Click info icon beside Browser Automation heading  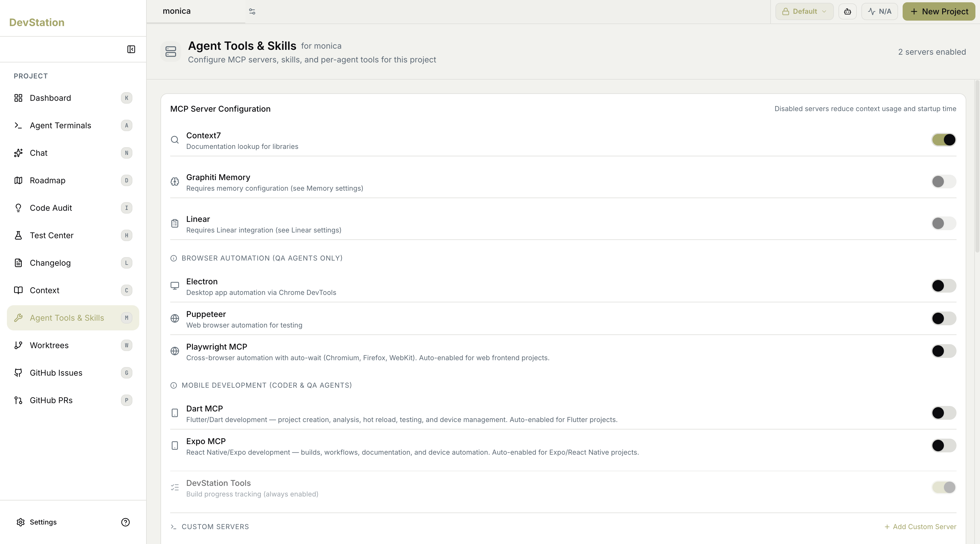click(173, 259)
